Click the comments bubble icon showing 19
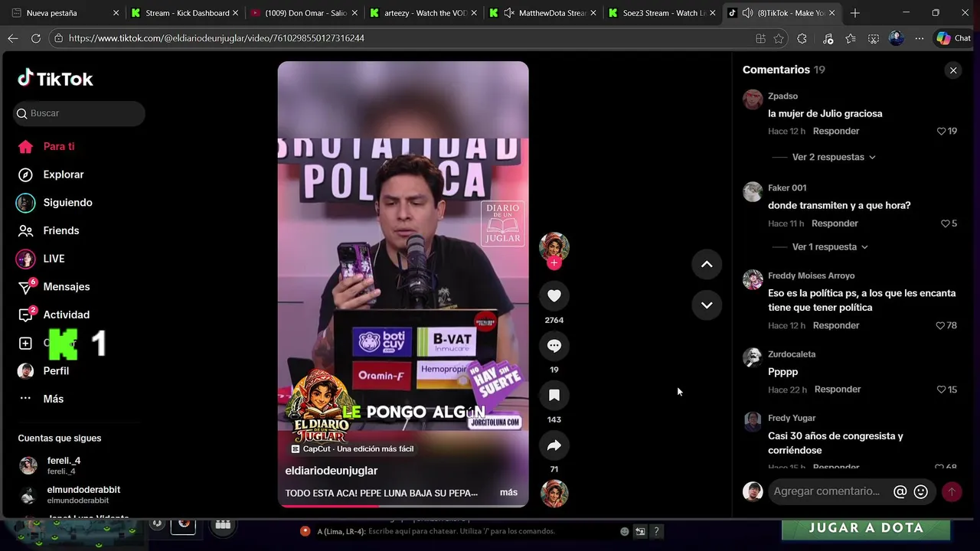This screenshot has width=980, height=551. (554, 346)
